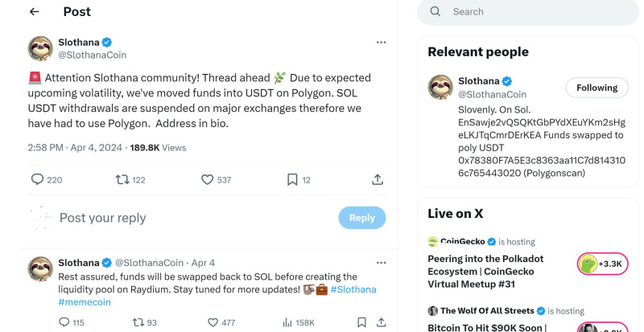The height and width of the screenshot is (332, 644).
Task: Toggle the Following button for Slothana
Action: [597, 88]
